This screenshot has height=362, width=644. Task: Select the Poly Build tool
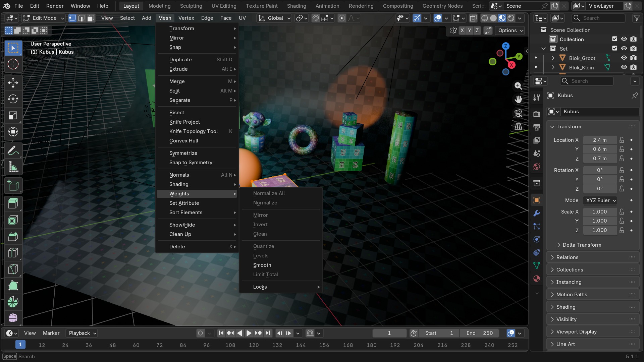click(x=13, y=286)
